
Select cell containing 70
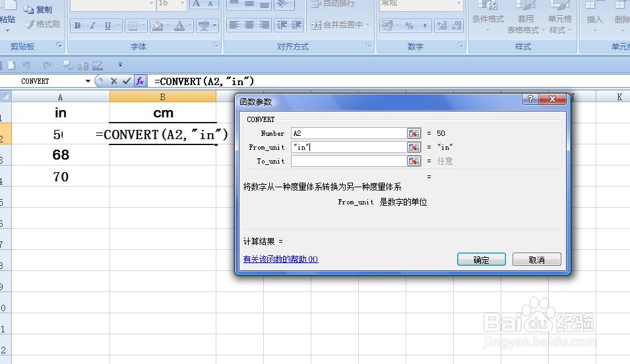(60, 176)
